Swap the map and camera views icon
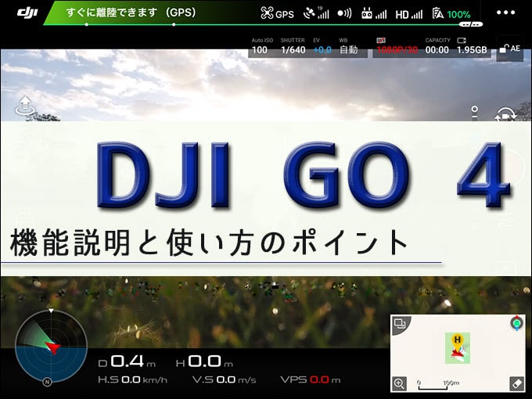This screenshot has width=532, height=399. tap(400, 324)
